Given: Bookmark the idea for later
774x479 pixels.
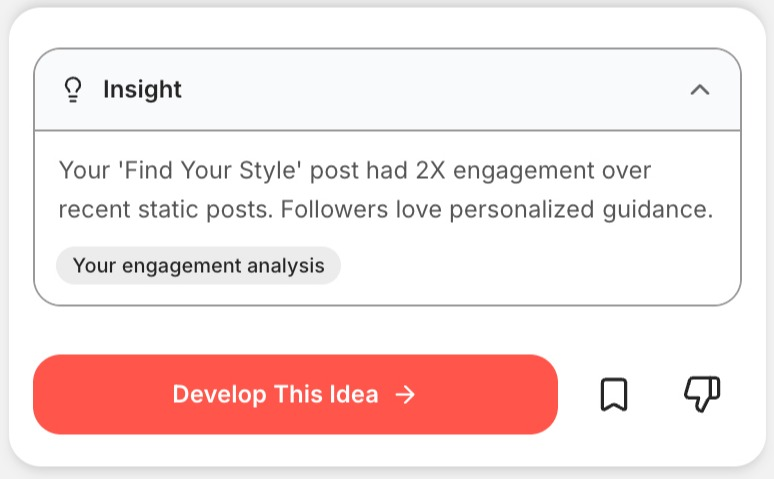Looking at the screenshot, I should [x=614, y=394].
